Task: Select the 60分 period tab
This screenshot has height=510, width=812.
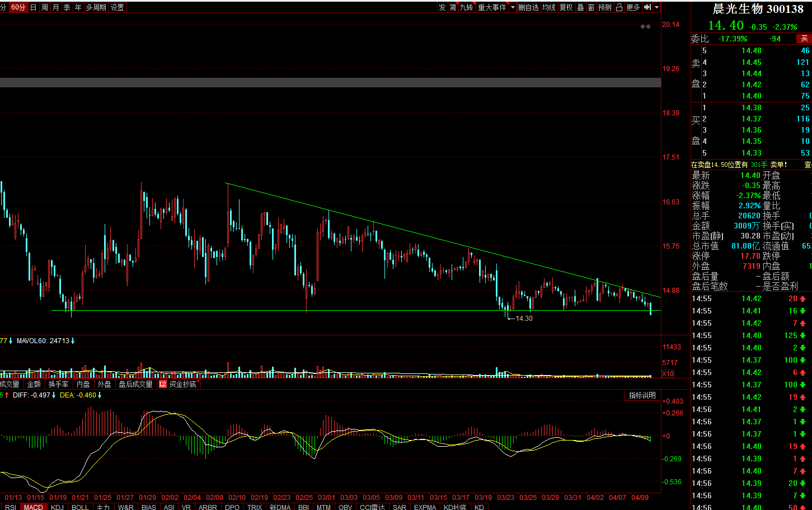Action: coord(18,7)
